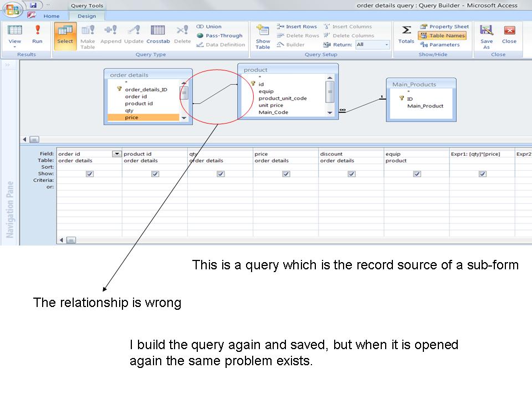The image size is (532, 399).
Task: Open the Show Table dialog
Action: click(263, 37)
